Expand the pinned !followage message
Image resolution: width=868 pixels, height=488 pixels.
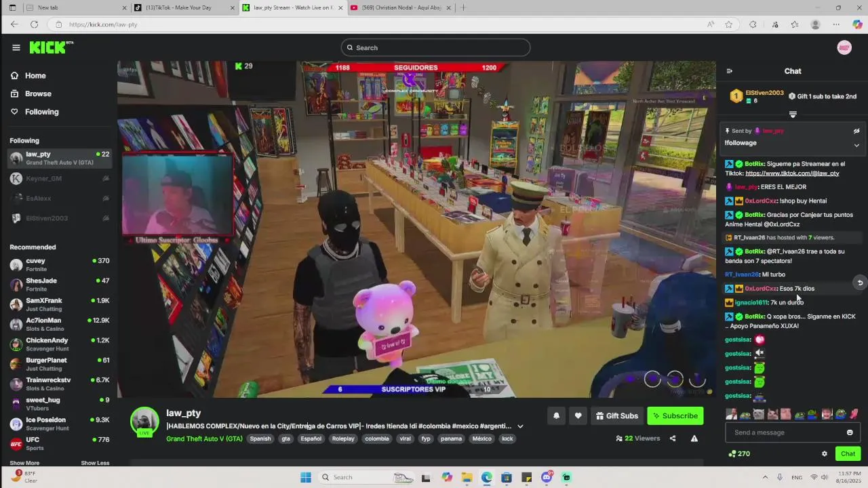[x=856, y=145]
